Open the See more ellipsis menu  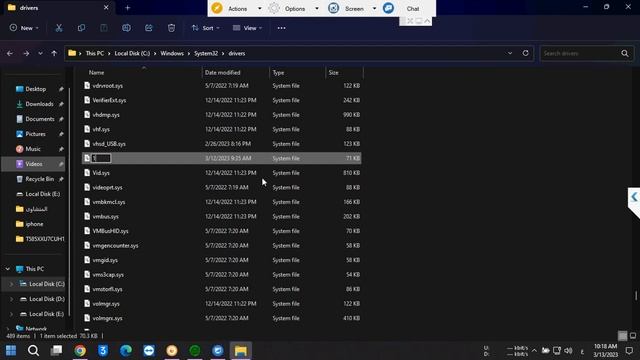281,28
